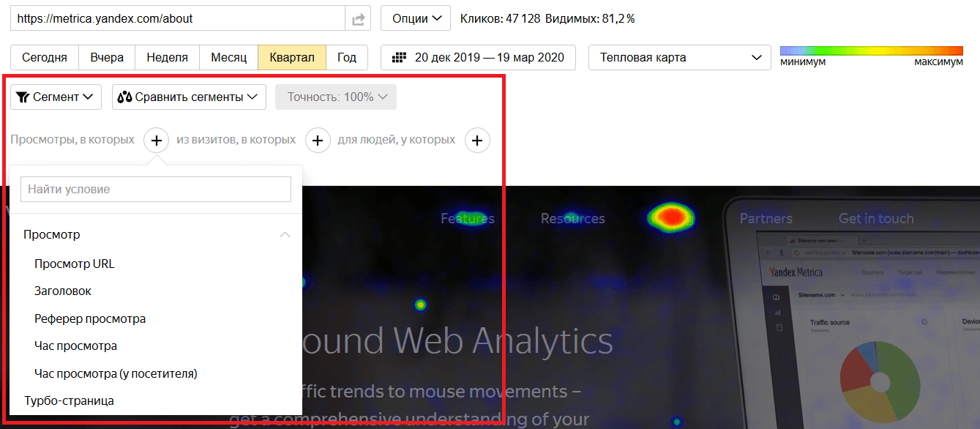The height and width of the screenshot is (429, 980).
Task: Select the Год period
Action: click(347, 58)
